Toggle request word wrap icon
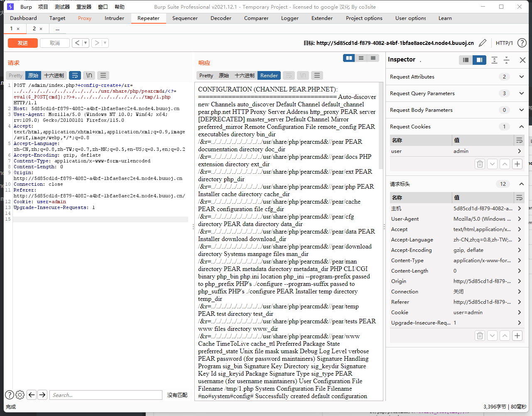This screenshot has height=416, width=532. (x=75, y=75)
